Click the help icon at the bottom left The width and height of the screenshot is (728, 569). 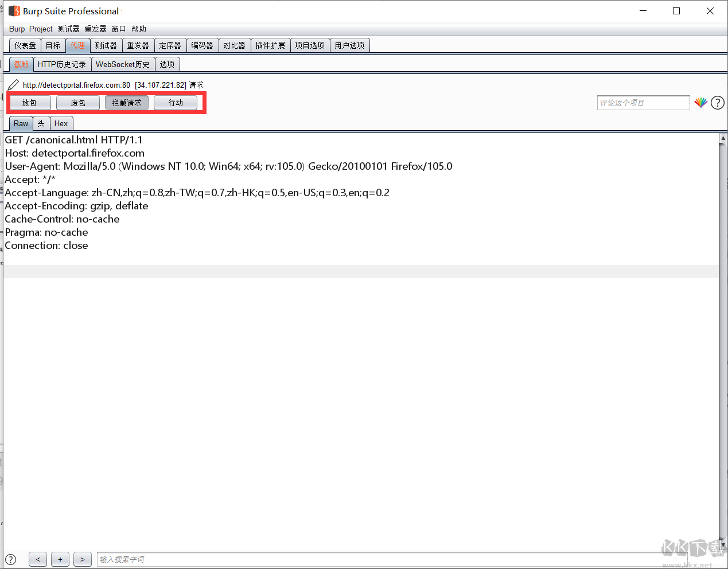click(10, 559)
